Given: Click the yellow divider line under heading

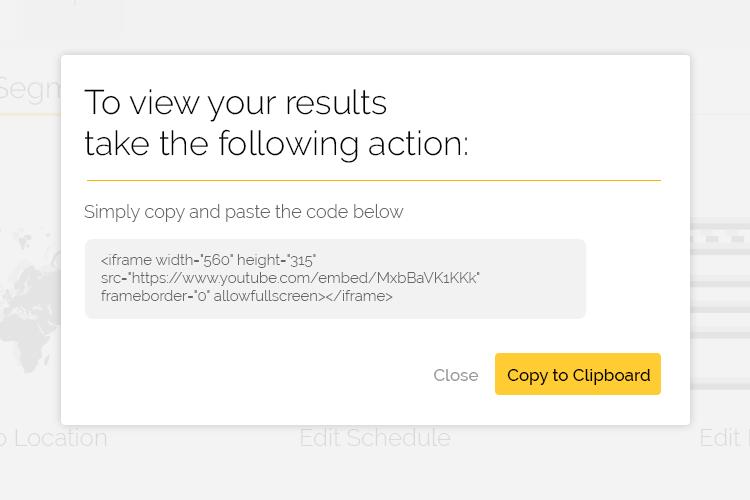Looking at the screenshot, I should (374, 181).
